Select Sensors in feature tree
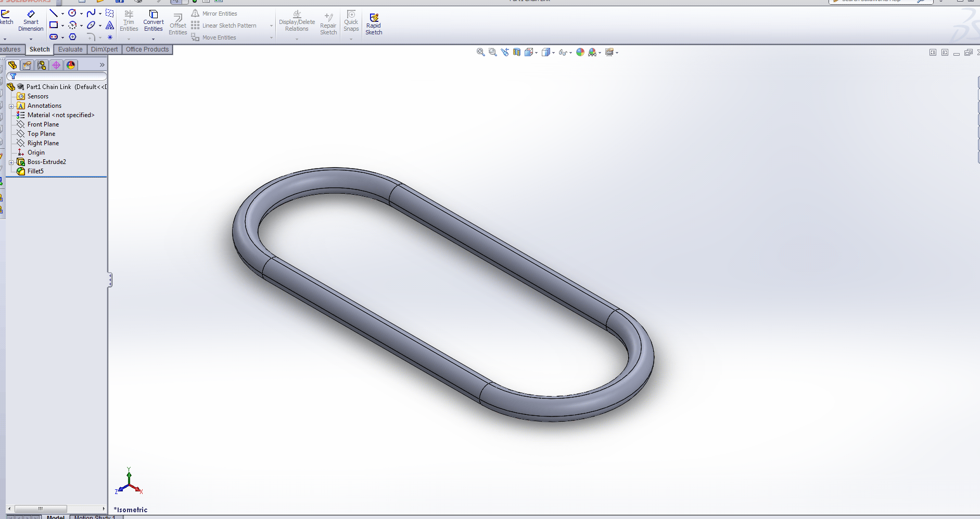The width and height of the screenshot is (980, 519). pyautogui.click(x=33, y=96)
